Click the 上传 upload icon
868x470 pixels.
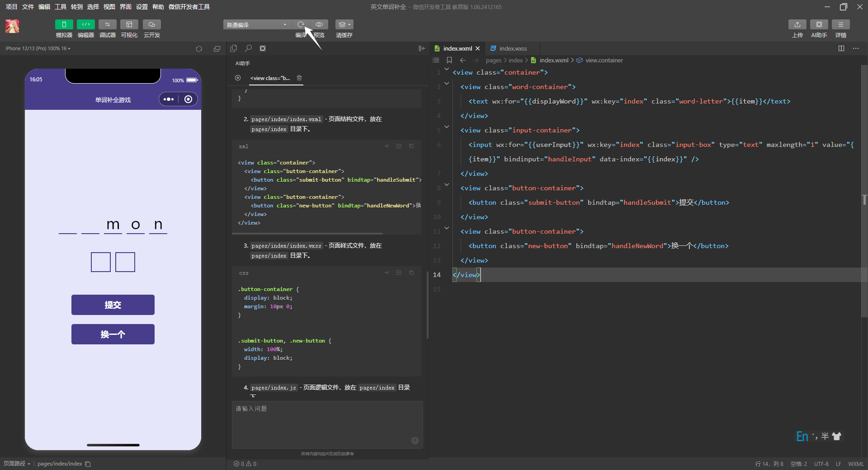click(x=797, y=24)
